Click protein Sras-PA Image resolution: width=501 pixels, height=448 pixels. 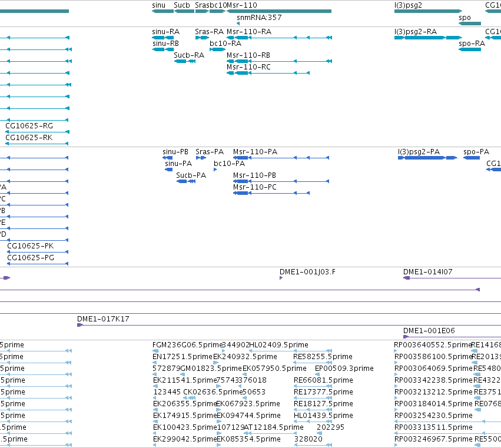[201, 158]
